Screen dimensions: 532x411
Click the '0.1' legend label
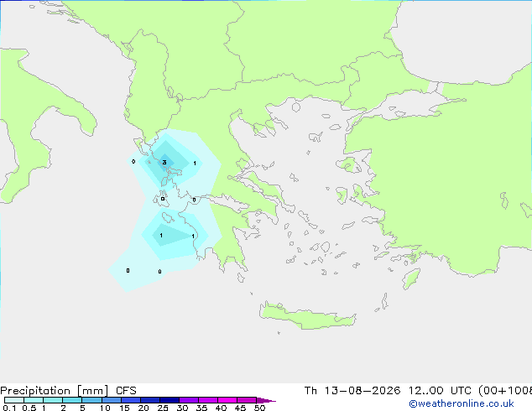coord(9,408)
